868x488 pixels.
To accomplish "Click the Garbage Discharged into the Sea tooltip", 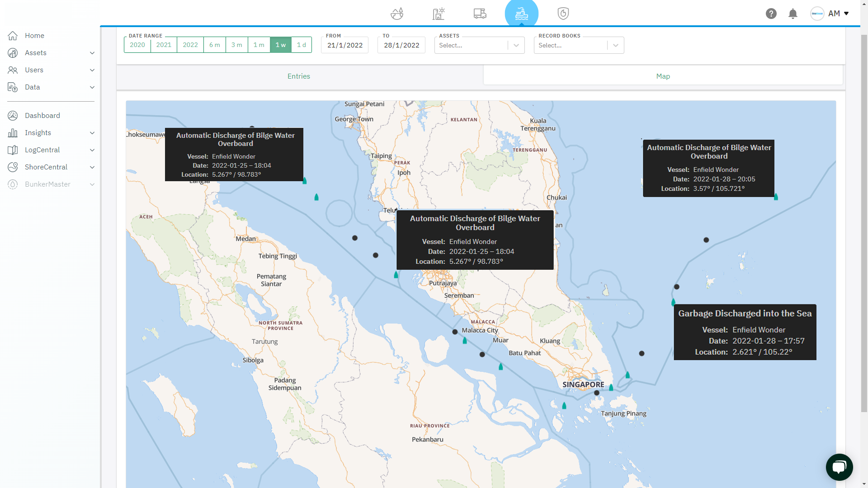I will pos(745,332).
